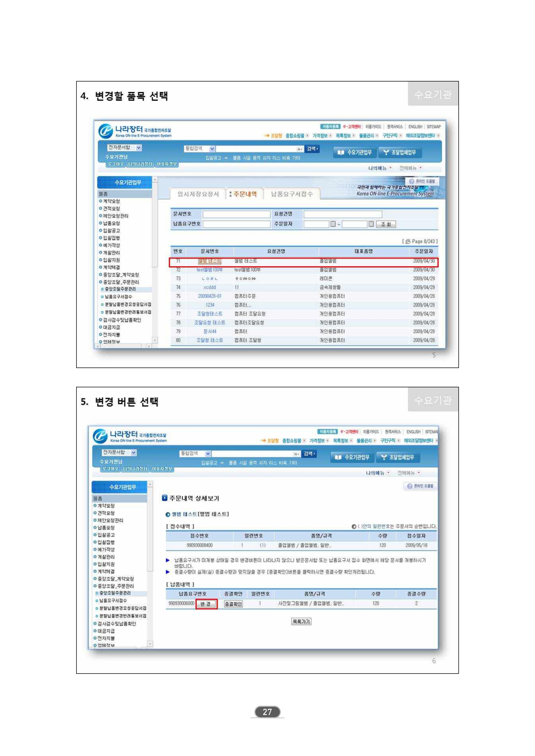Expand the 나의메뉴 arrow in step 4 screenshot

tap(390, 168)
